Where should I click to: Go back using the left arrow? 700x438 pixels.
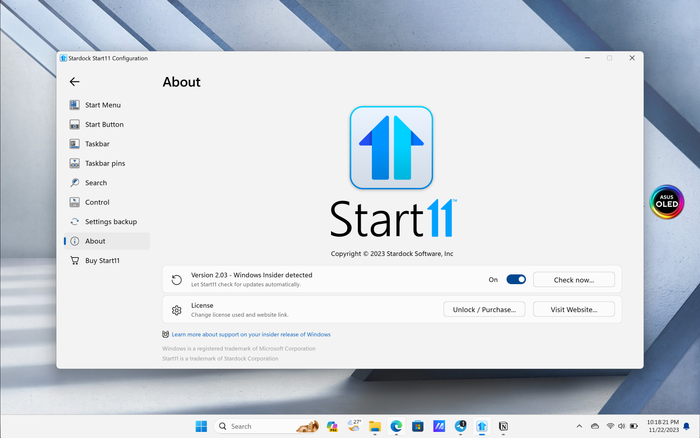click(75, 82)
